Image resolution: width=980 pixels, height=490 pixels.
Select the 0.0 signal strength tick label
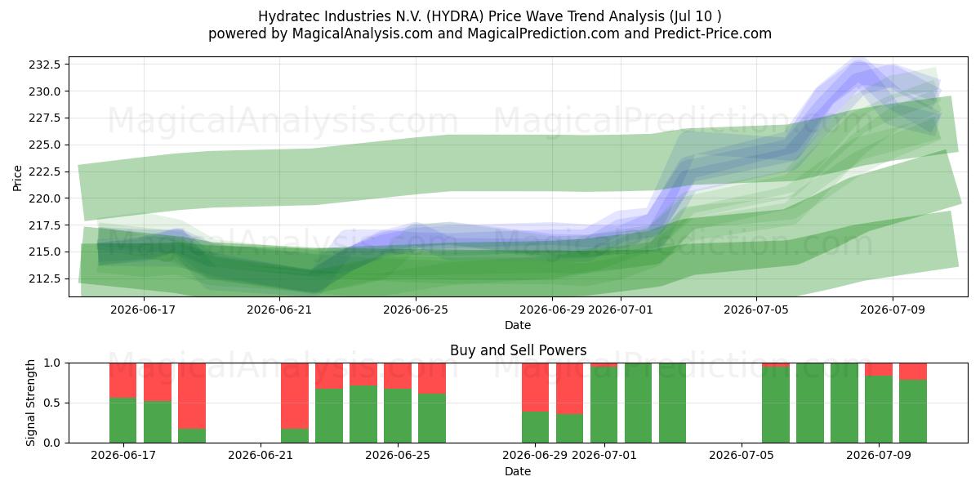tap(52, 443)
